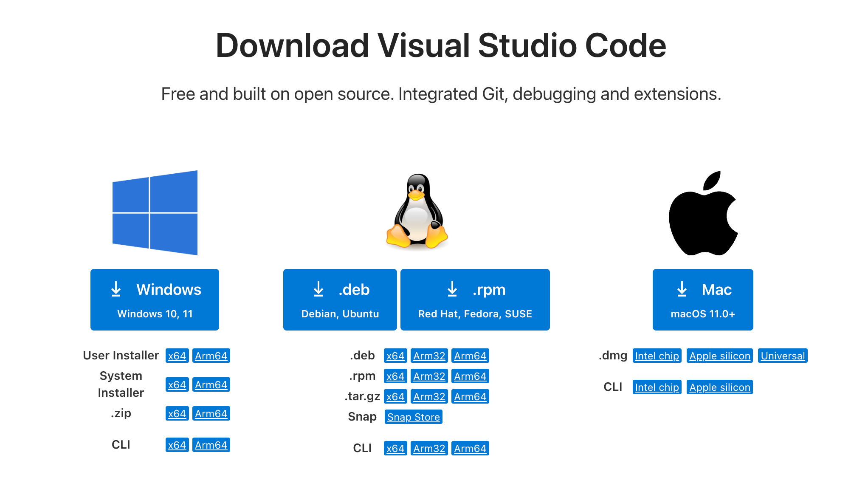Click the Linux Tux penguin icon

coord(417,211)
